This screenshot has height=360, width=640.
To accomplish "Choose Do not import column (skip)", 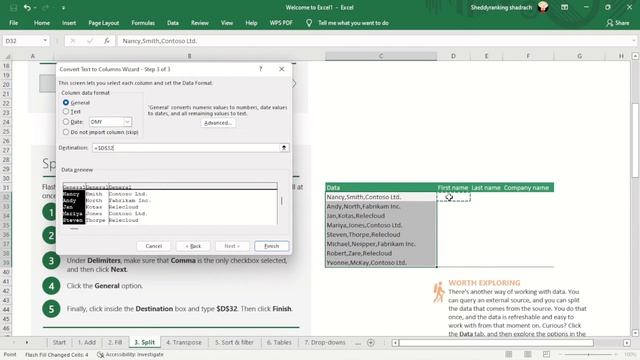I will click(x=66, y=132).
